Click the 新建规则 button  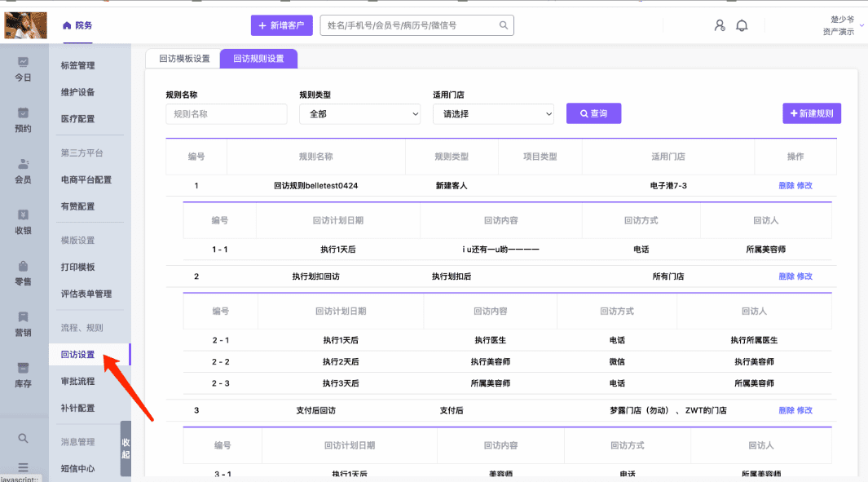click(x=811, y=113)
